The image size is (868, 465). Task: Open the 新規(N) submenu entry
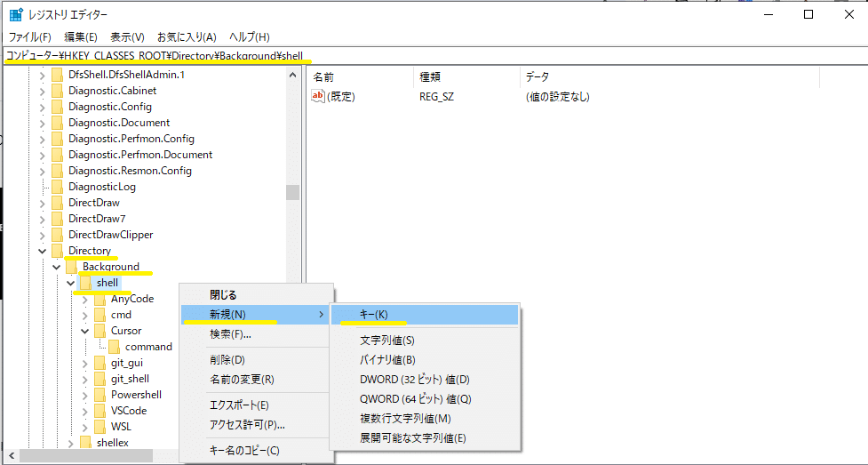tap(257, 314)
